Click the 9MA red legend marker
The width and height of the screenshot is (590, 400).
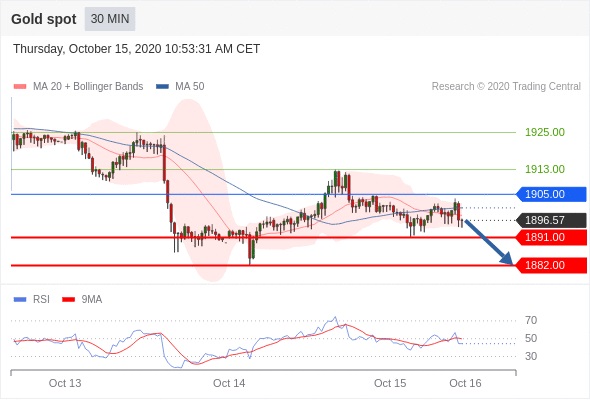point(68,300)
